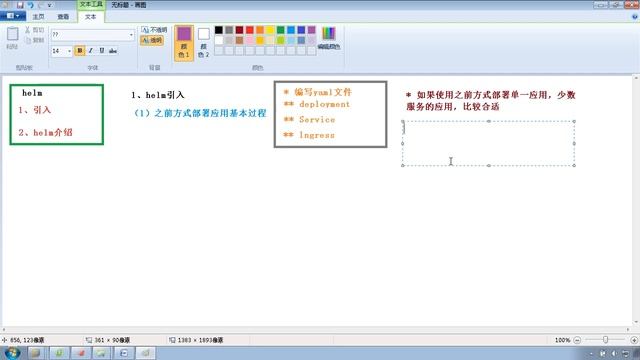Click the orange "** Ingress" line
The width and height of the screenshot is (640, 360).
click(x=309, y=135)
